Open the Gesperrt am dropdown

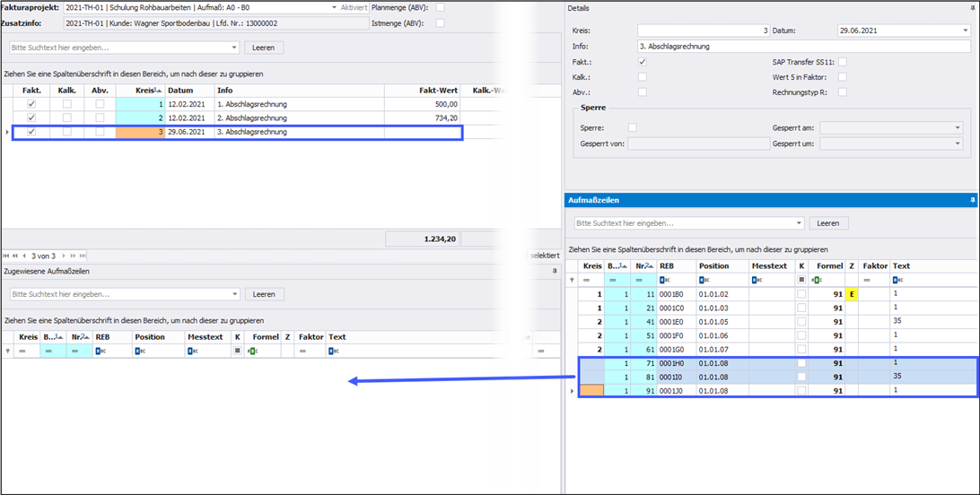point(957,128)
